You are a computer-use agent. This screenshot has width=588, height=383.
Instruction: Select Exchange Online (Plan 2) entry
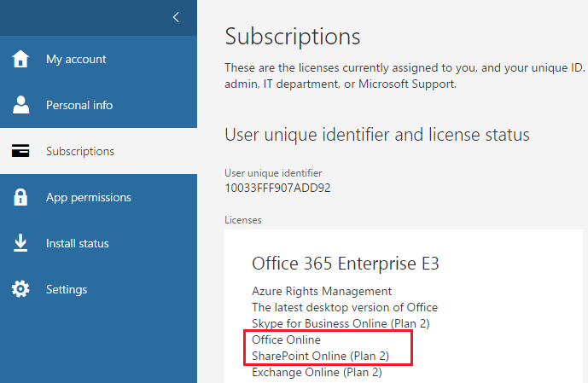[x=317, y=372]
